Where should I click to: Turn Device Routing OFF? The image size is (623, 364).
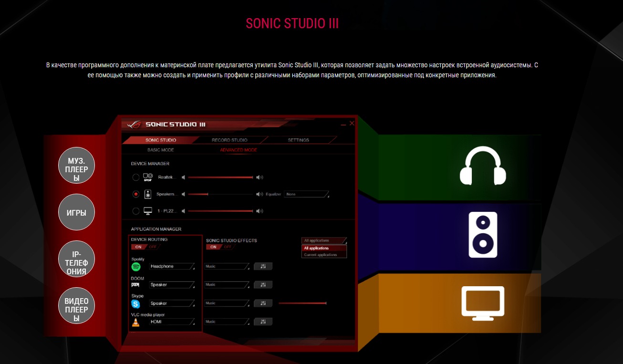click(x=153, y=247)
